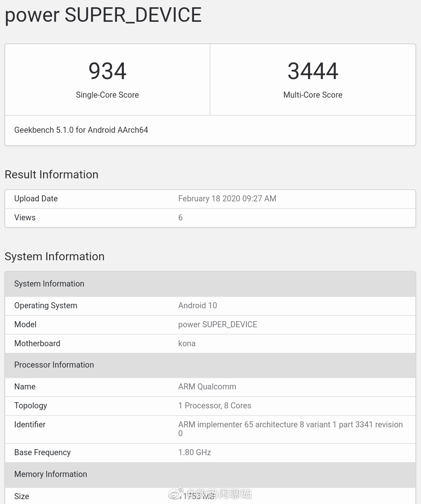Collapse the Result Information section
Viewport: 421px width, 504px height.
click(x=51, y=174)
